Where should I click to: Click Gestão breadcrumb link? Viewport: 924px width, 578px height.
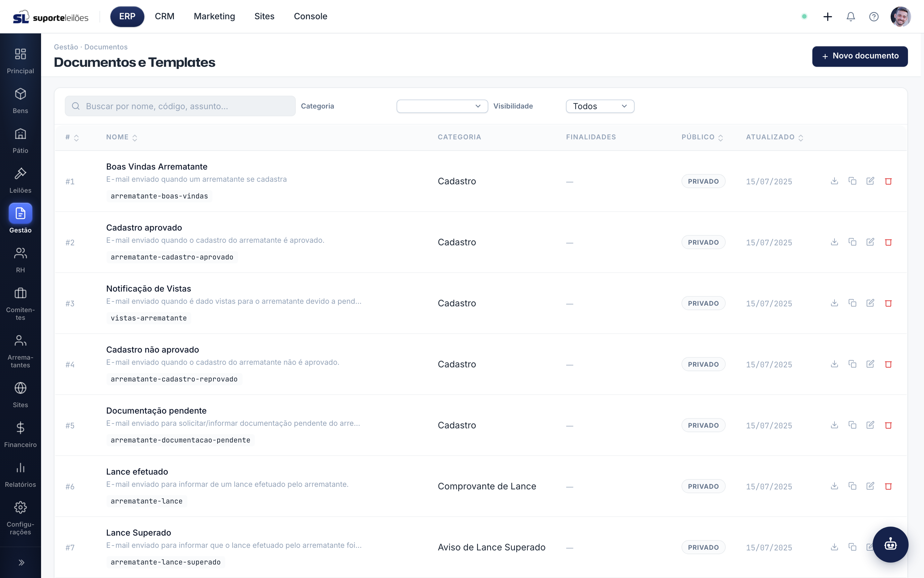pyautogui.click(x=66, y=47)
